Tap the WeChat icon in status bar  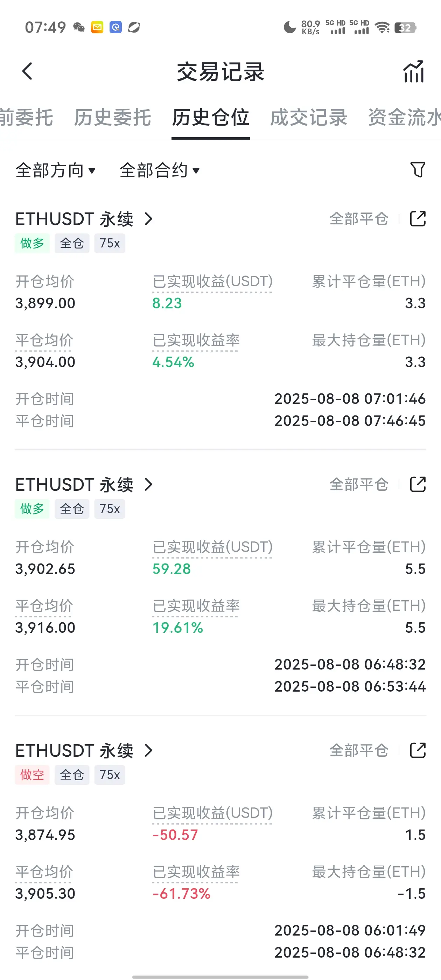point(79,27)
